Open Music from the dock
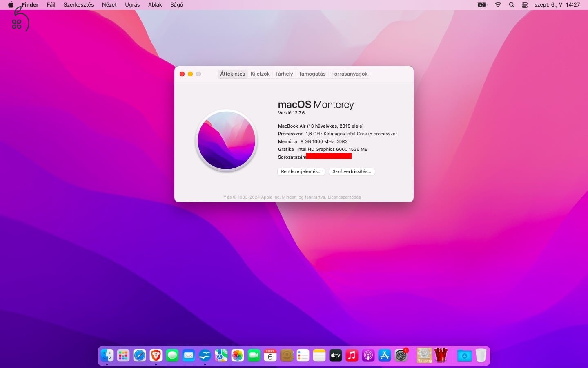Image resolution: width=588 pixels, height=368 pixels. [352, 355]
